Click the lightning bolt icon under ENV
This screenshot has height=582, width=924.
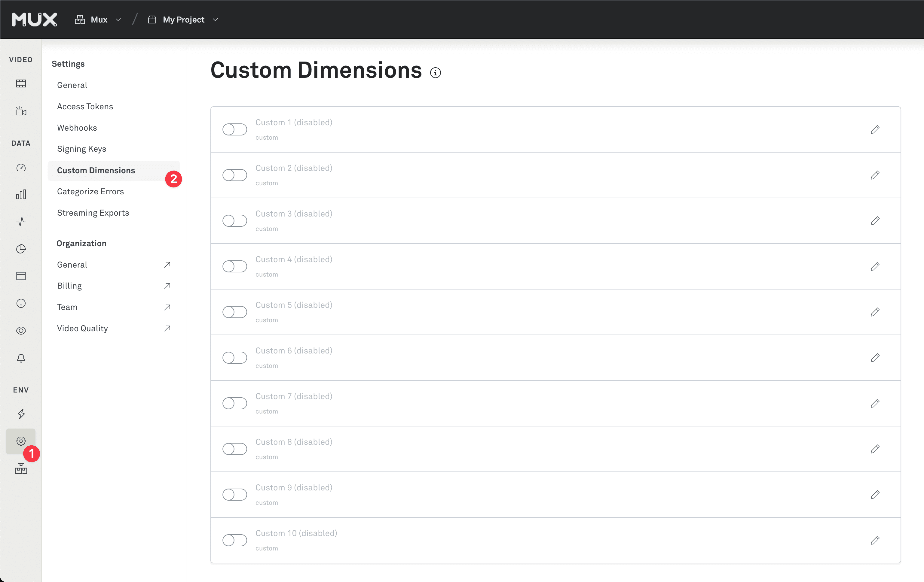pyautogui.click(x=21, y=414)
